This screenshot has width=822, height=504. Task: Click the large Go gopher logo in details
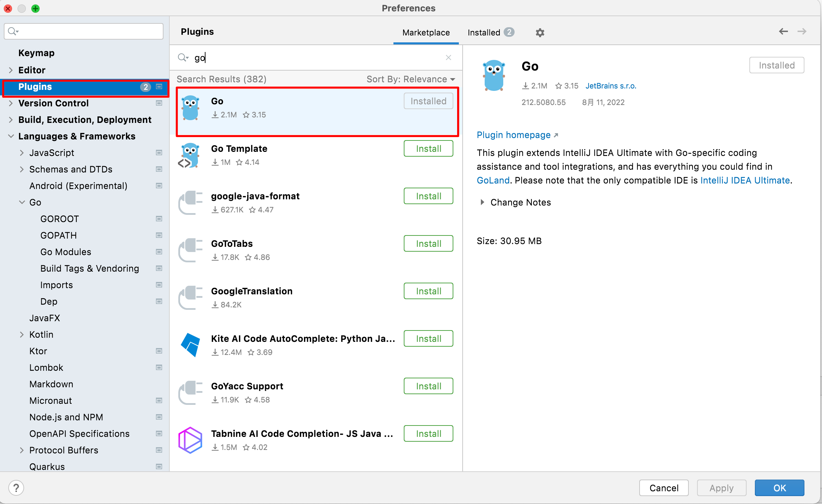494,76
